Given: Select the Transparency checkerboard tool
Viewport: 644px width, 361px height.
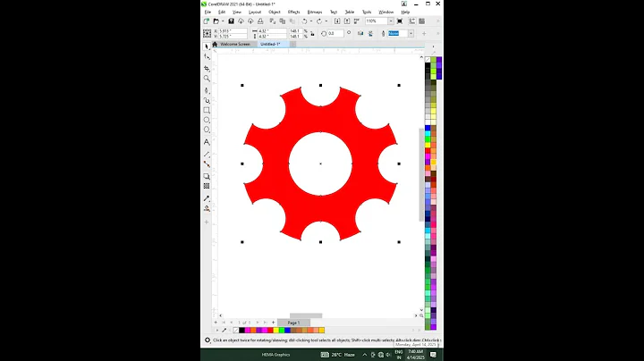Looking at the screenshot, I should click(x=207, y=186).
